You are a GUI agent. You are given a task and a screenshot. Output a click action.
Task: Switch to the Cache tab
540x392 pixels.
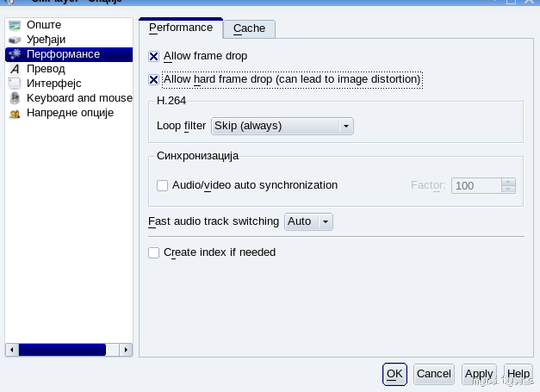(x=249, y=28)
